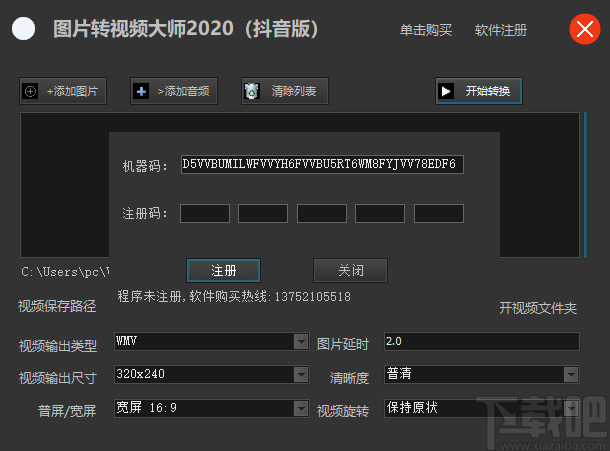Open the 视频旋转 保持原状 combo box
This screenshot has height=451, width=610.
(x=482, y=408)
